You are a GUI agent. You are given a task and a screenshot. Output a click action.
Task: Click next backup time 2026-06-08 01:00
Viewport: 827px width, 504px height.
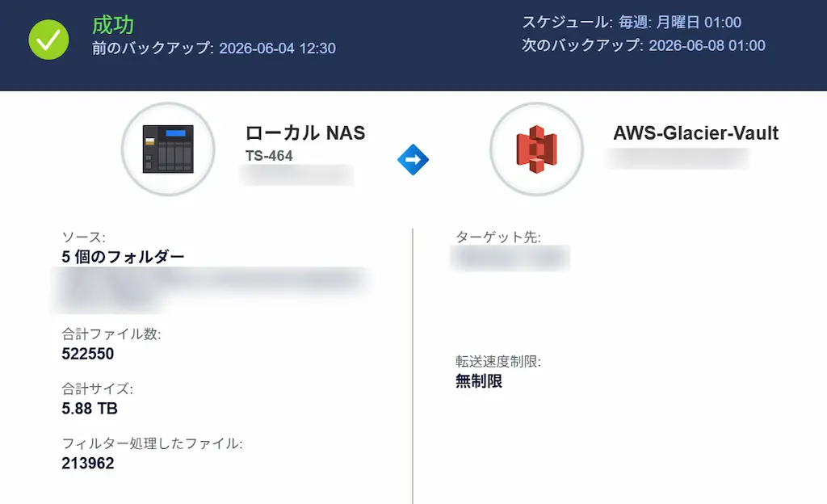coord(707,45)
